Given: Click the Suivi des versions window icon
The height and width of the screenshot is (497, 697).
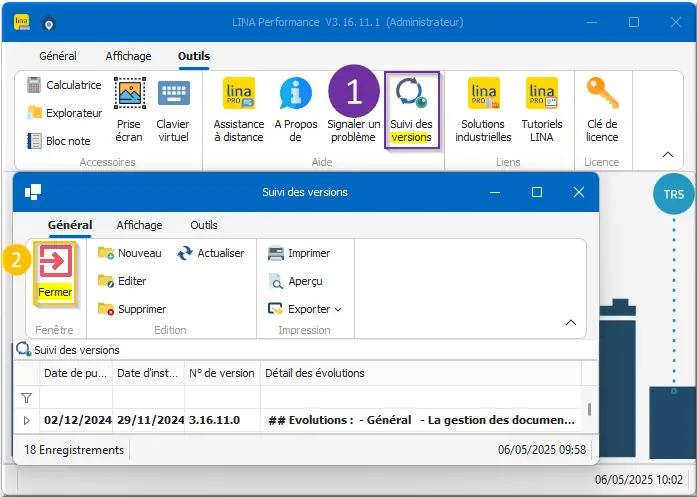Looking at the screenshot, I should pyautogui.click(x=33, y=192).
